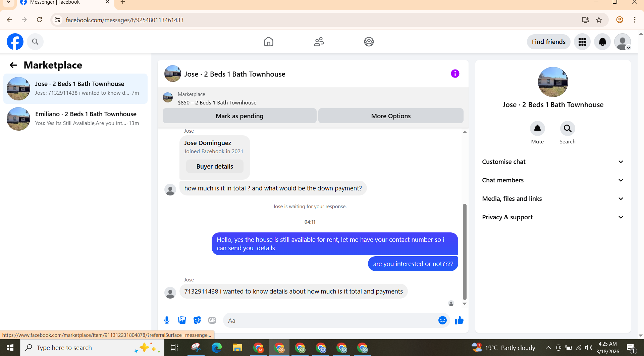Click the chat scroll up arrow
644x356 pixels.
465,132
